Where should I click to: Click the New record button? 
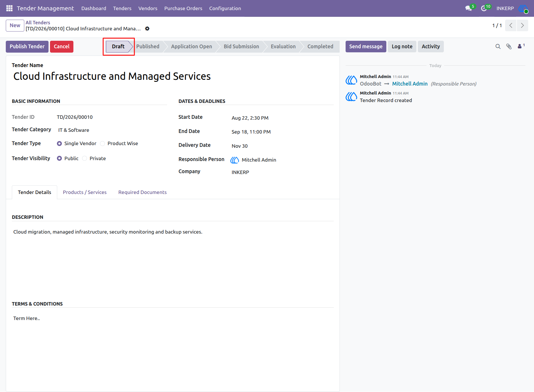click(15, 25)
